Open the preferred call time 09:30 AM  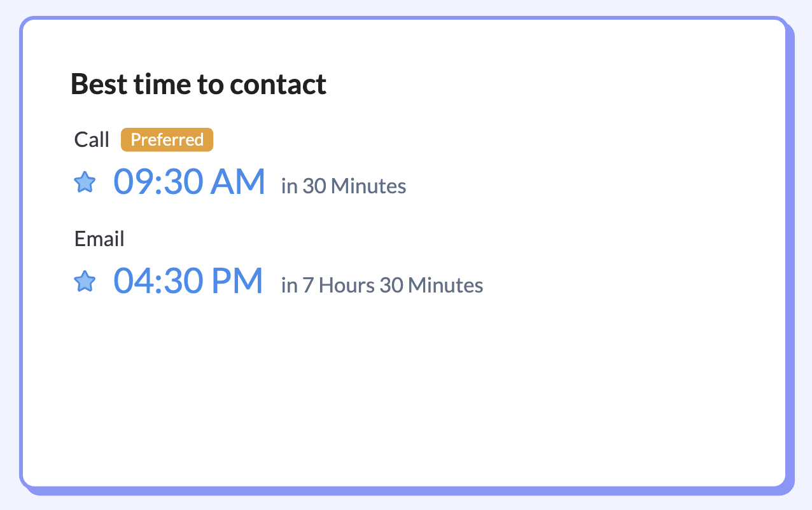click(189, 182)
